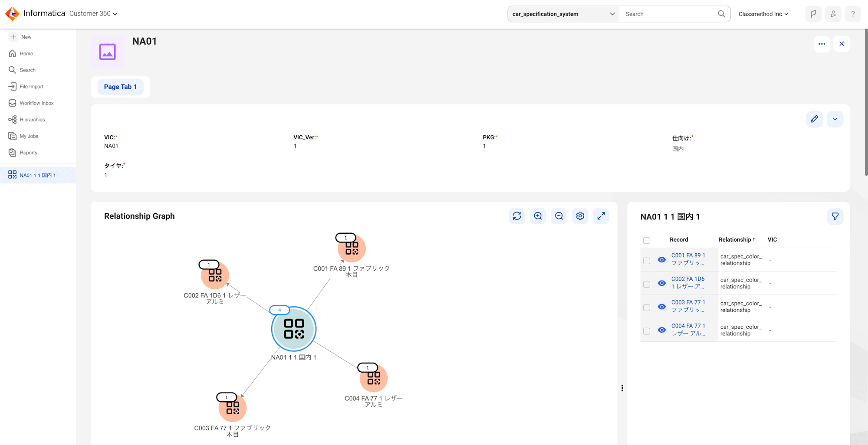Viewport: 868px width, 445px height.
Task: Open the car_specification_system search dropdown
Action: tap(563, 14)
